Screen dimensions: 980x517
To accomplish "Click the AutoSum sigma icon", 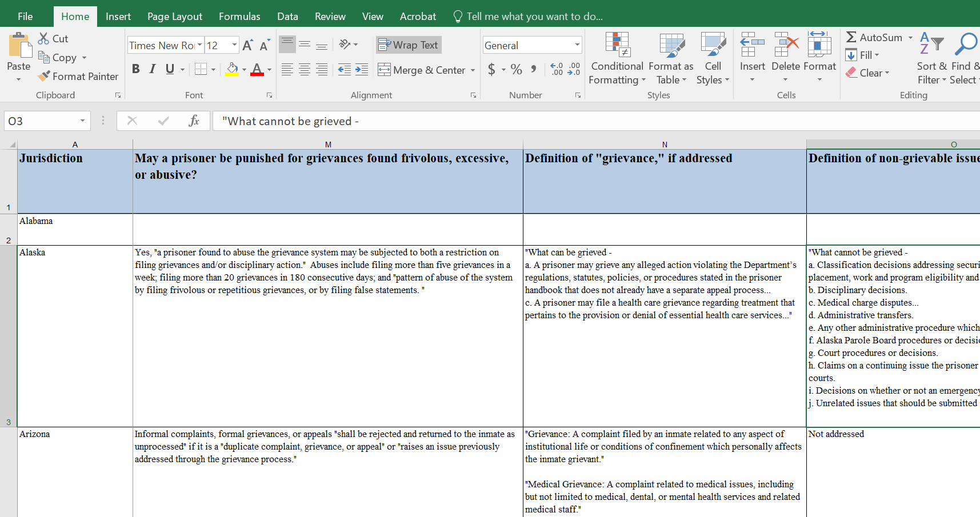I will (851, 37).
